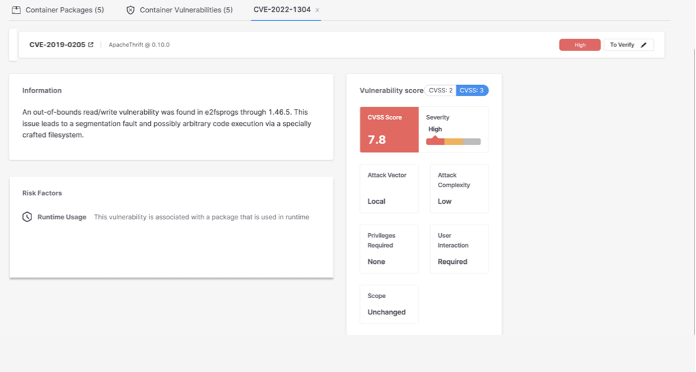This screenshot has width=696, height=372.
Task: Switch to Container Vulnerabilities (5) tab
Action: point(180,10)
